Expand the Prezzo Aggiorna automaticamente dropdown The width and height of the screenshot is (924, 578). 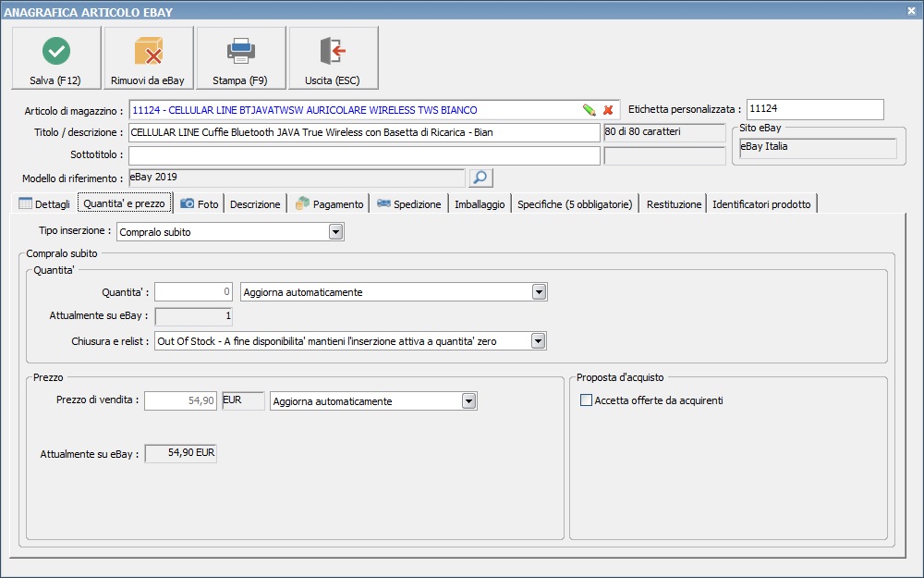coord(468,401)
